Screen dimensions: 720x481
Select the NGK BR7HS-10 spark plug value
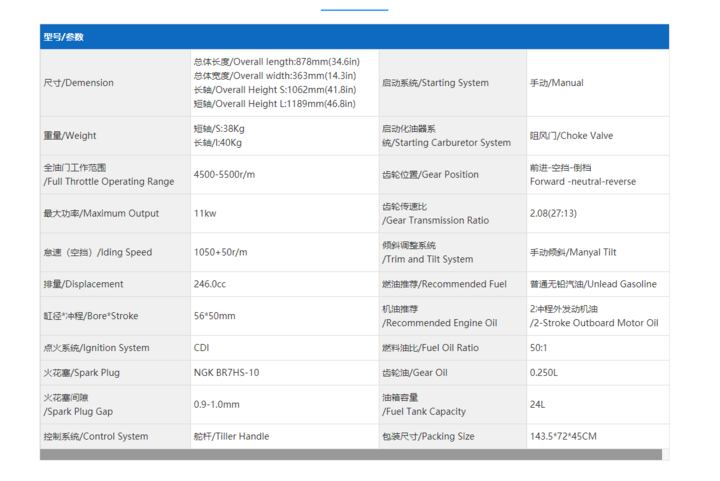point(226,372)
